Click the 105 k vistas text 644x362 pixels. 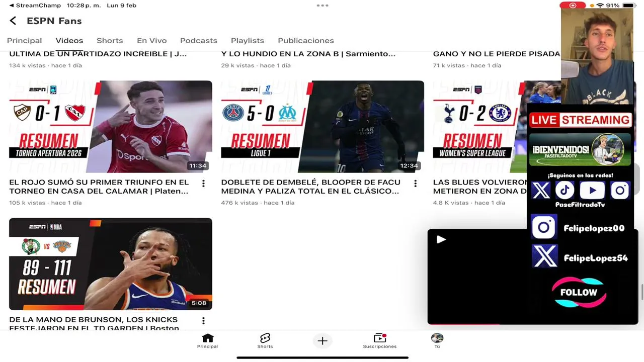tap(27, 203)
